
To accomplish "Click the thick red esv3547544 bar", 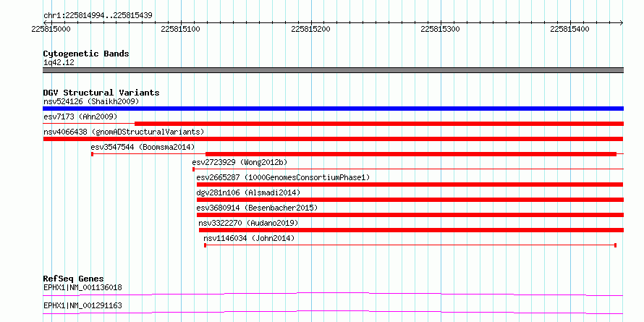I will pos(411,154).
